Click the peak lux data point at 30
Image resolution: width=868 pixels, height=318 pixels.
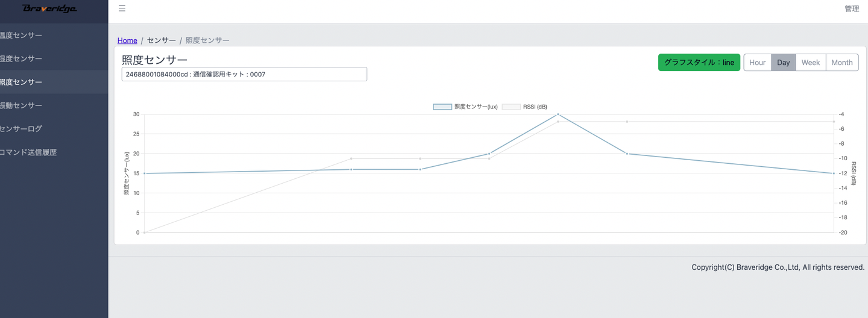pos(558,114)
